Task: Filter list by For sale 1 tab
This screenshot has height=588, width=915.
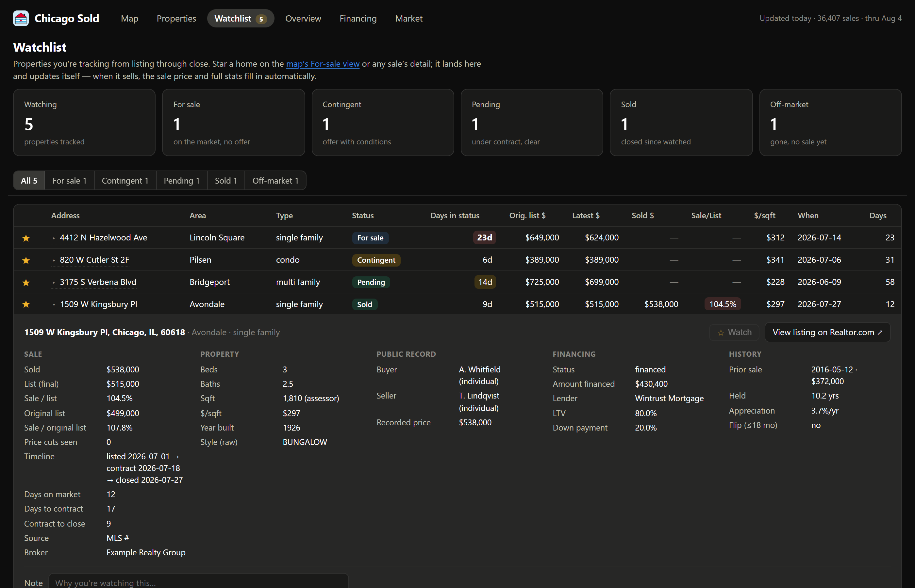Action: click(x=70, y=181)
